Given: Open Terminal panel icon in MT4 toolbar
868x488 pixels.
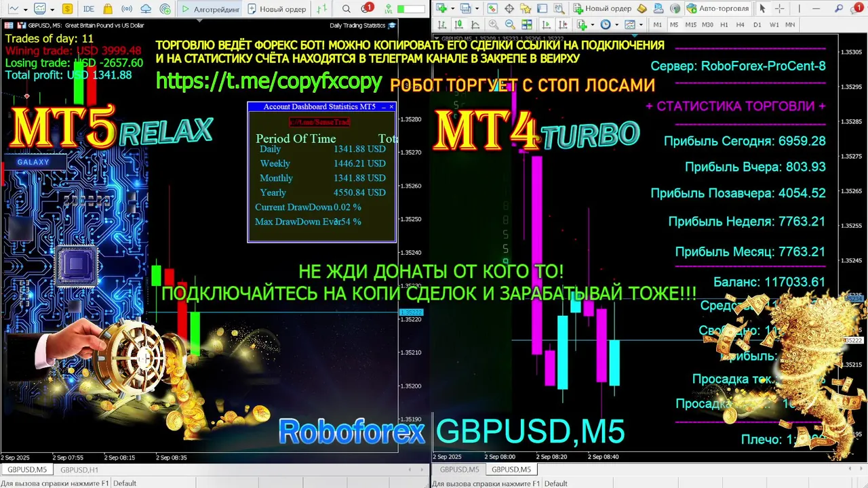Looking at the screenshot, I should point(542,9).
